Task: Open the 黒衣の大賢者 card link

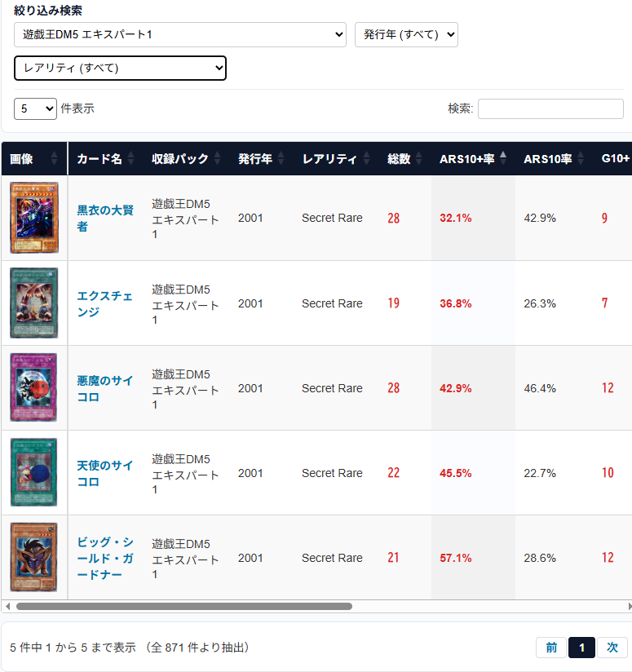Action: point(105,218)
